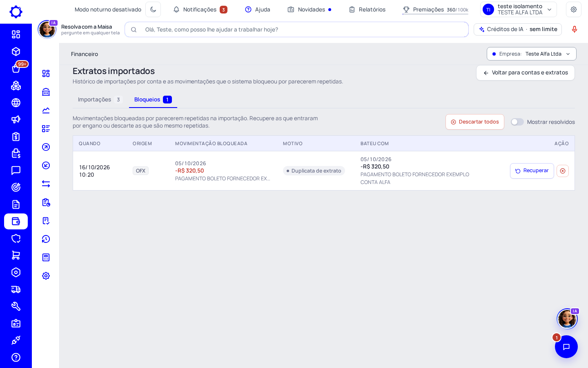Click the shopping cart icon in sidebar

point(16,255)
